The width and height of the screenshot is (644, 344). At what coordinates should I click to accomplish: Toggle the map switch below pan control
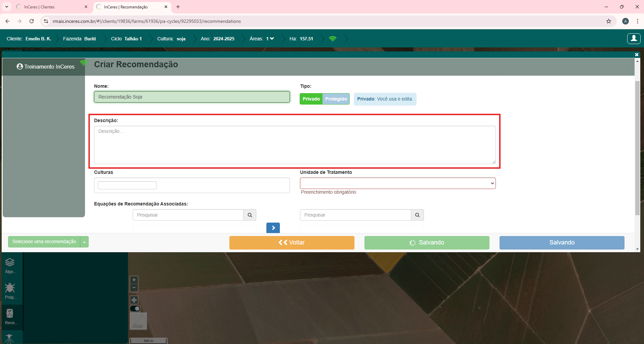[135, 308]
